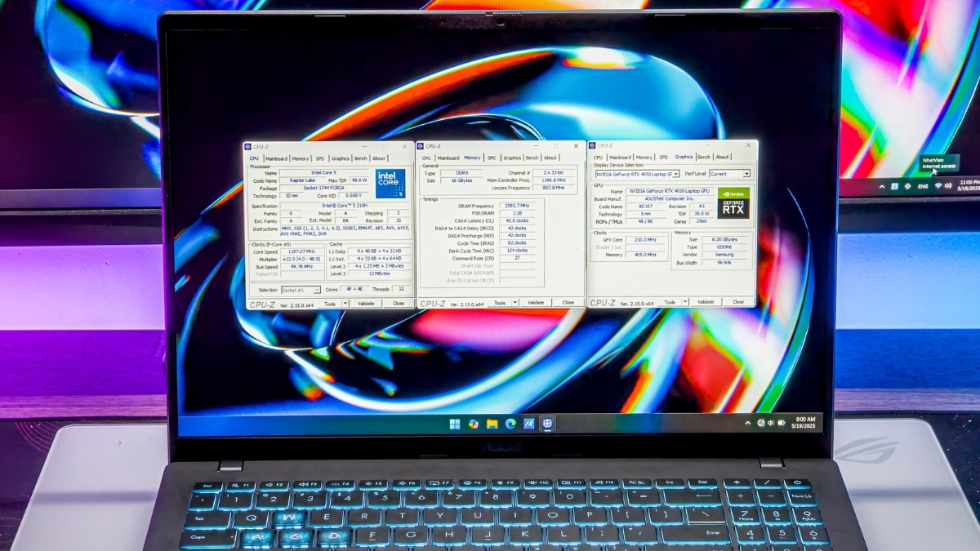Viewport: 980px width, 551px height.
Task: Expand Tools dropdown arrow in Graphics window
Action: tap(685, 302)
